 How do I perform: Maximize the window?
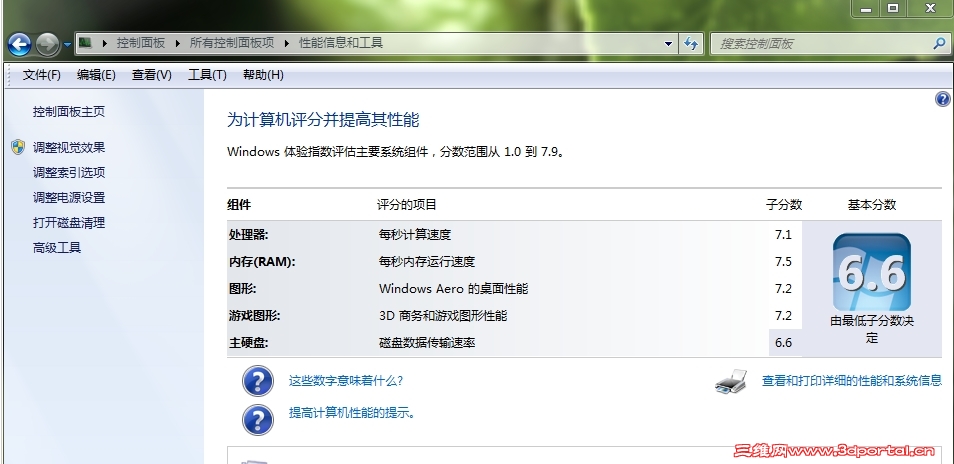click(x=893, y=9)
